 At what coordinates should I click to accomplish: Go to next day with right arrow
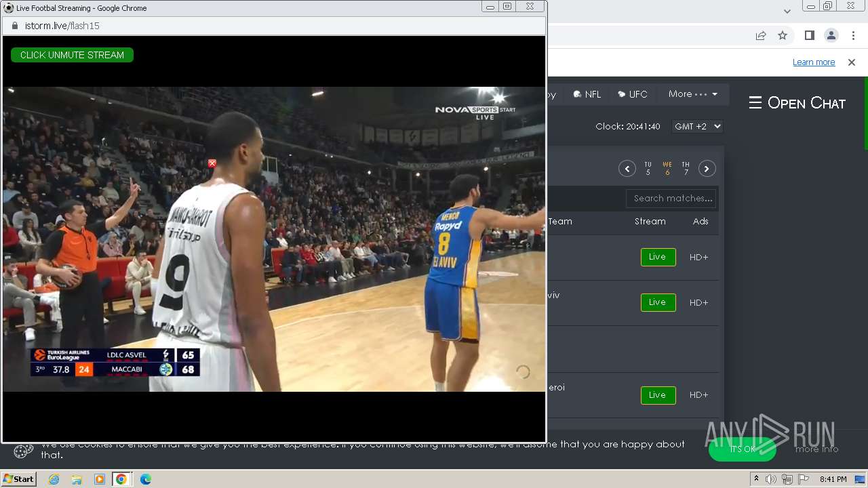[x=707, y=169]
